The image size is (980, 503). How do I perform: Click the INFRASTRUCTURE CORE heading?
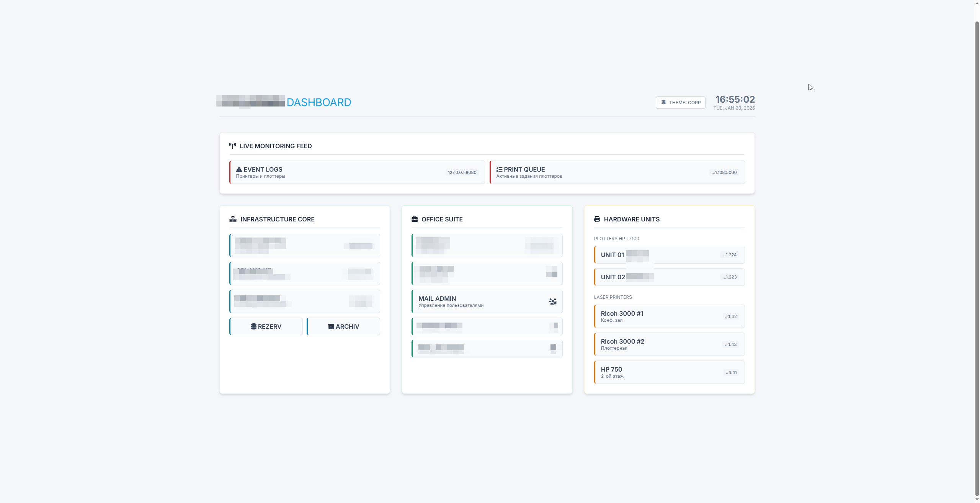278,219
